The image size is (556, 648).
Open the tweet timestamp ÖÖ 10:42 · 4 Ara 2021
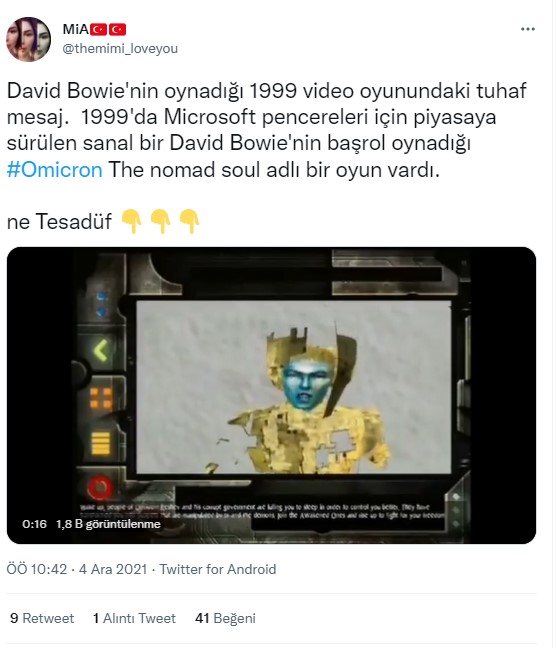pos(77,569)
